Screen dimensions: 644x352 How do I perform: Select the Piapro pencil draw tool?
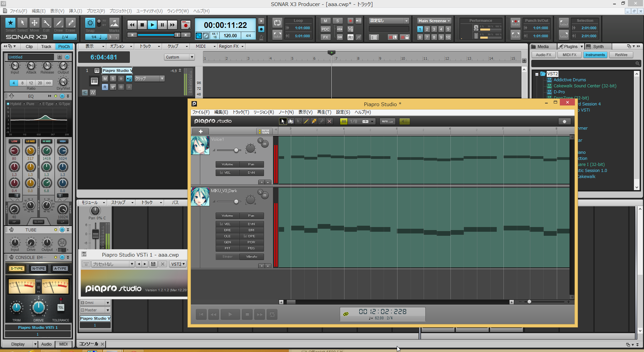314,121
